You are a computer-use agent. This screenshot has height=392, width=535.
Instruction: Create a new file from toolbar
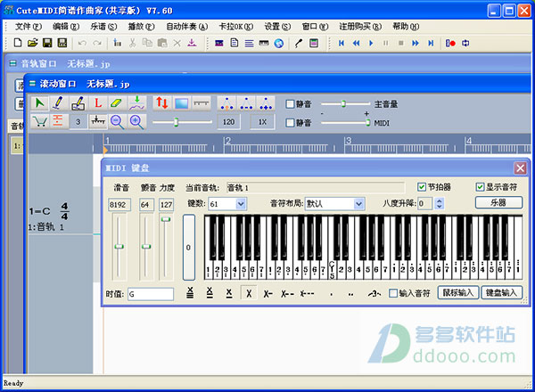[x=18, y=43]
